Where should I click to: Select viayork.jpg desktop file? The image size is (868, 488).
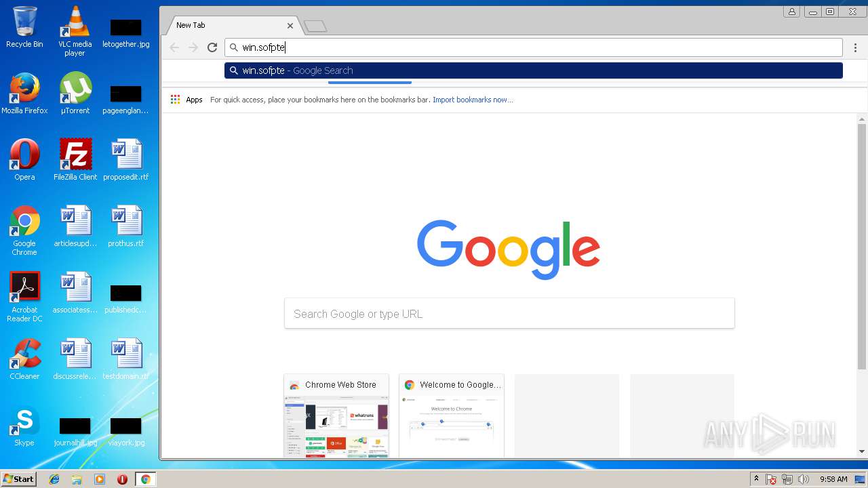pyautogui.click(x=125, y=431)
